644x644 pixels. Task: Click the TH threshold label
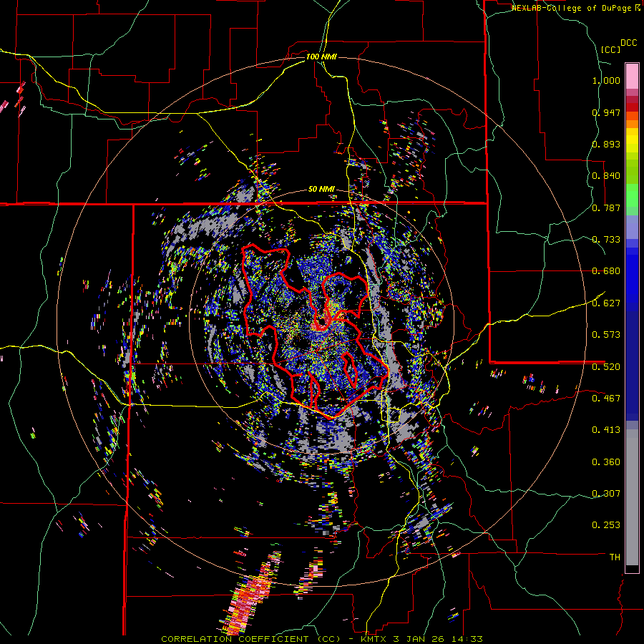click(615, 557)
